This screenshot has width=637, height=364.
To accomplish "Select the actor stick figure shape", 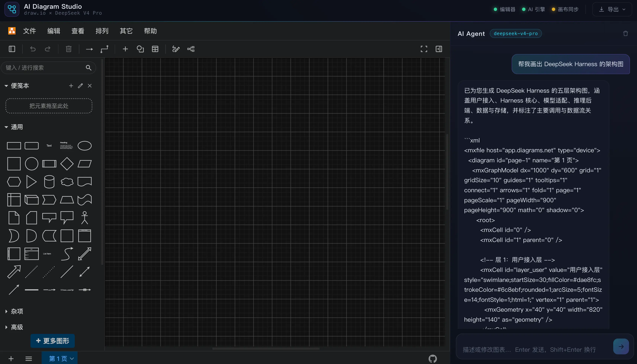I will tap(85, 218).
